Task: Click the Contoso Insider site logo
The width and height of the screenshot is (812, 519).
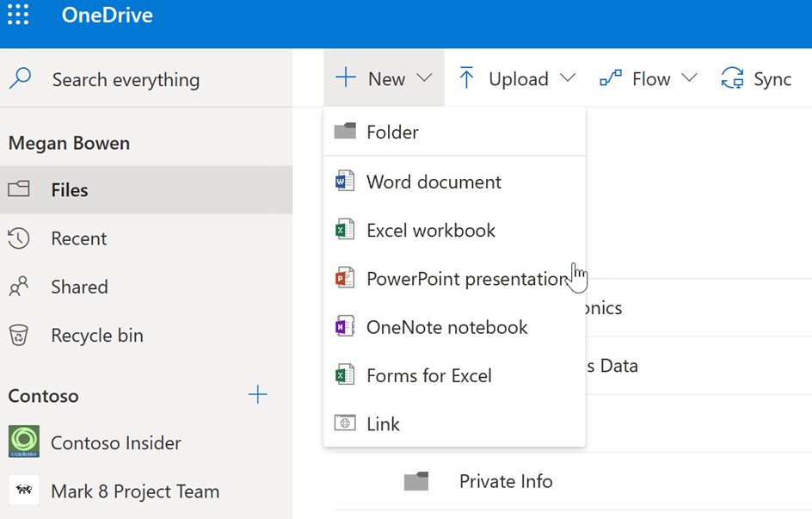Action: 24,442
